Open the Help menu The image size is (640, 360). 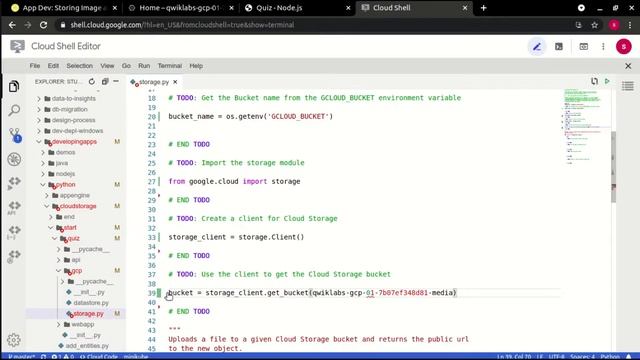196,66
